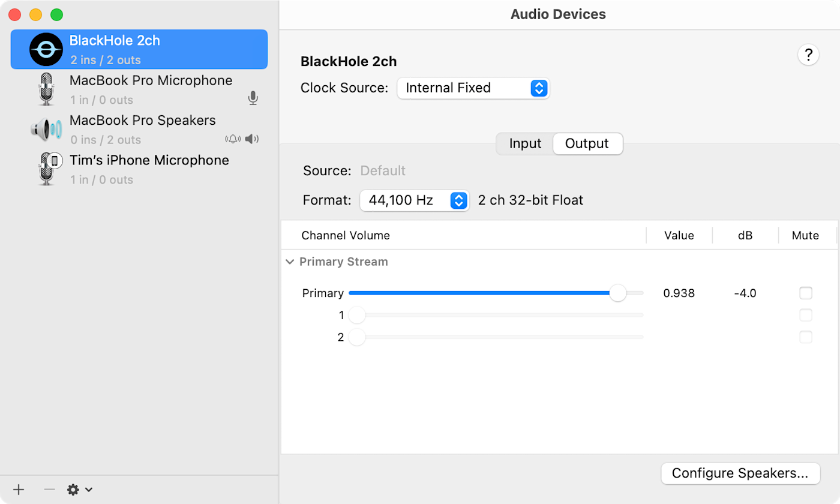Click the minus icon to remove device
The width and height of the screenshot is (840, 504).
click(49, 490)
